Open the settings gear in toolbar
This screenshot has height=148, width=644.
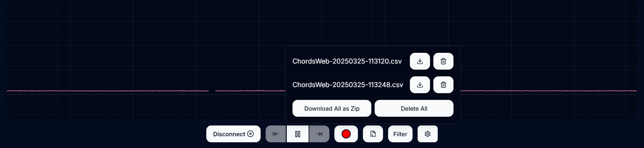(x=427, y=134)
